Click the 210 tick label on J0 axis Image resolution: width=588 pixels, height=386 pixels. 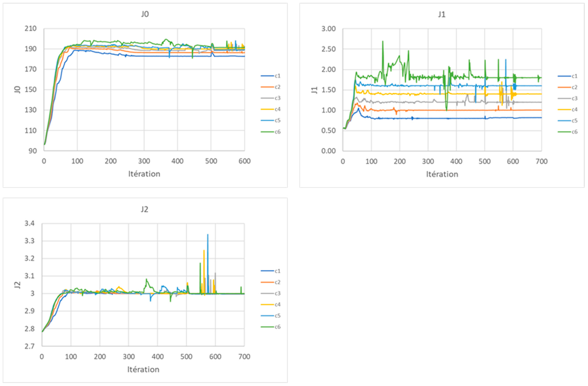[30, 28]
